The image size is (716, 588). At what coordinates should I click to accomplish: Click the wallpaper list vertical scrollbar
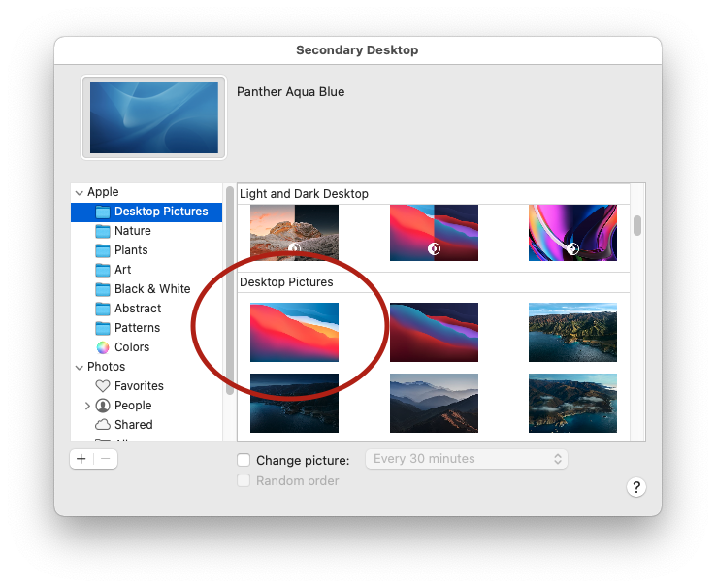(637, 225)
